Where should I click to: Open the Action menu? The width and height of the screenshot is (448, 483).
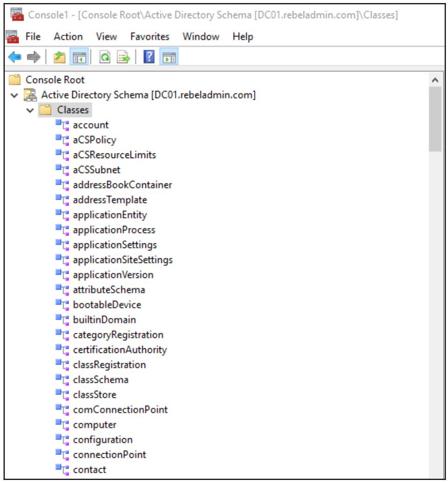(68, 36)
